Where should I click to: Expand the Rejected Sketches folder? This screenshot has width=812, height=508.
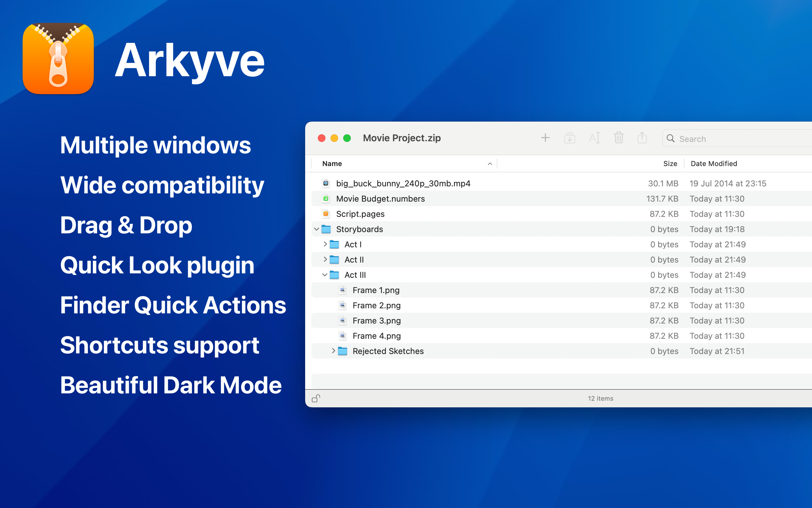tap(333, 351)
